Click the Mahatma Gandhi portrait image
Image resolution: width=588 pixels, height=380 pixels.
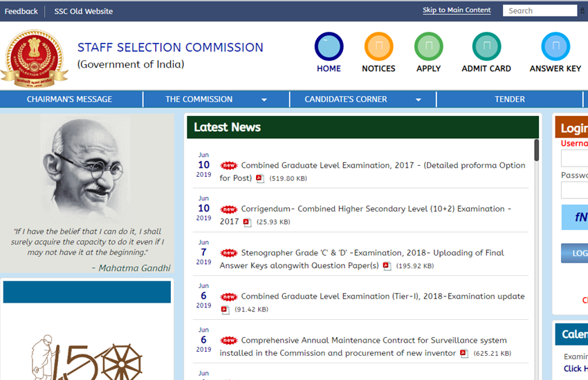click(x=85, y=169)
